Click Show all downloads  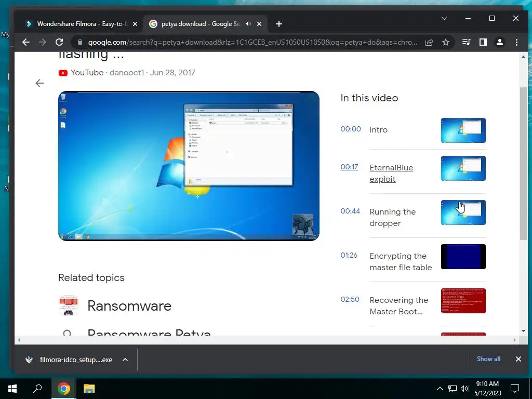488,359
